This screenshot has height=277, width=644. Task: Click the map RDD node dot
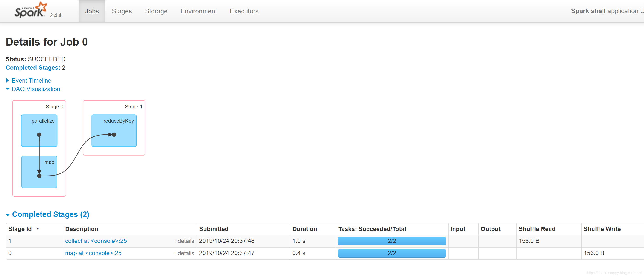(39, 176)
